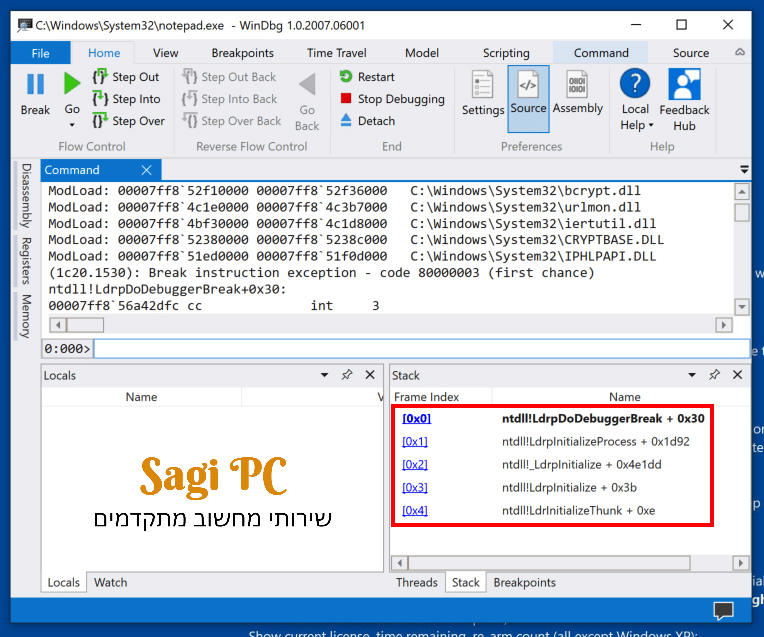Click frame link [0x3]
Screen dimensions: 764x637
tap(415, 487)
